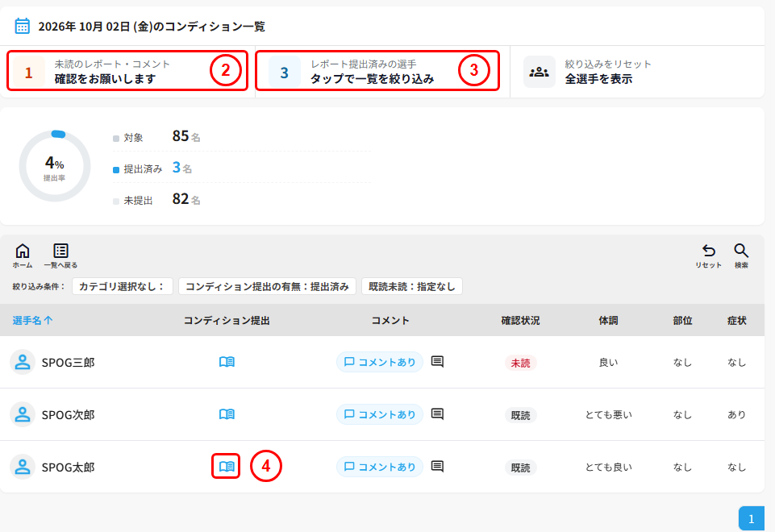
Task: Return to list with 一覧へ戻る icon
Action: point(60,256)
